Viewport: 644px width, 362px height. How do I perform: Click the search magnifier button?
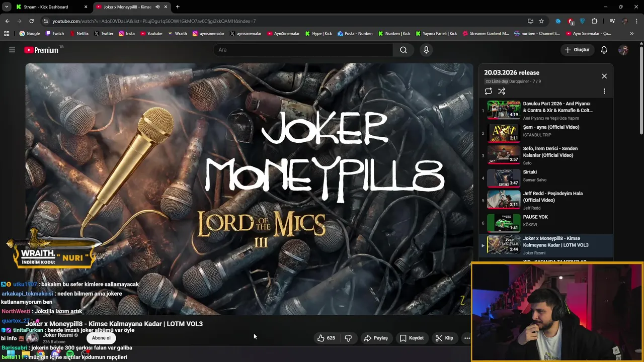[404, 50]
